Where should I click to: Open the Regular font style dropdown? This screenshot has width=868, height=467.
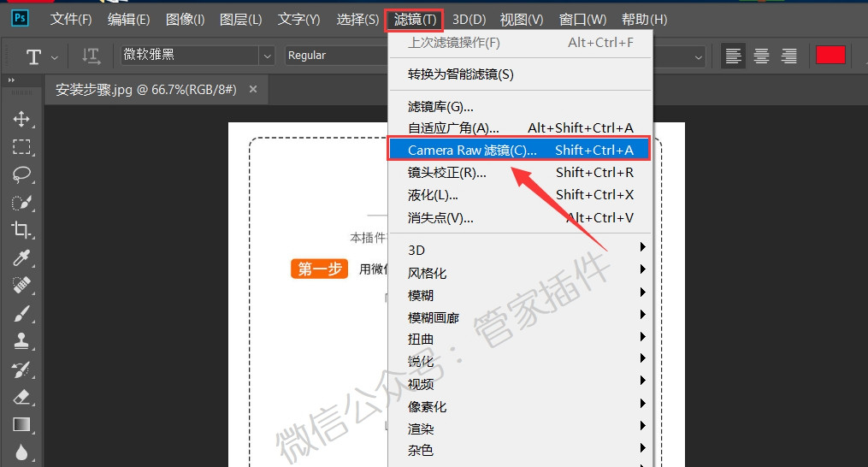[337, 56]
